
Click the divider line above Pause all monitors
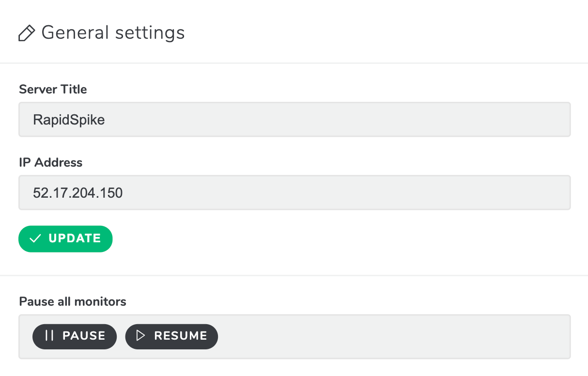294,275
